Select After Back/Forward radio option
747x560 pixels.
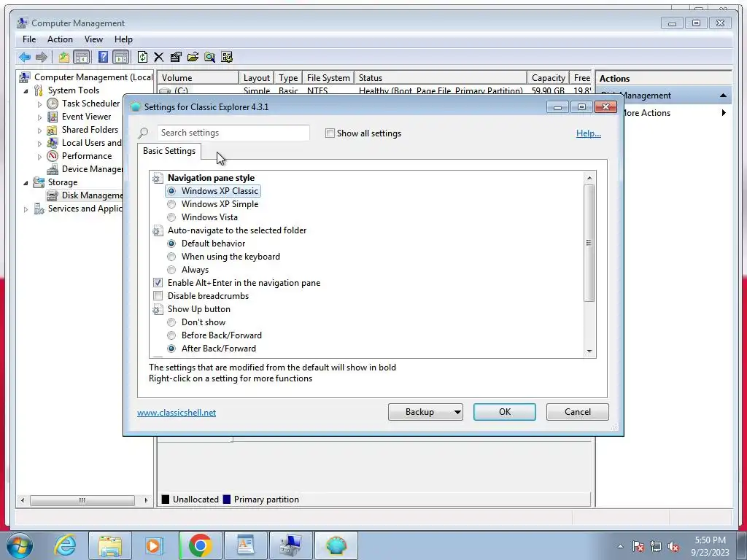pyautogui.click(x=171, y=349)
